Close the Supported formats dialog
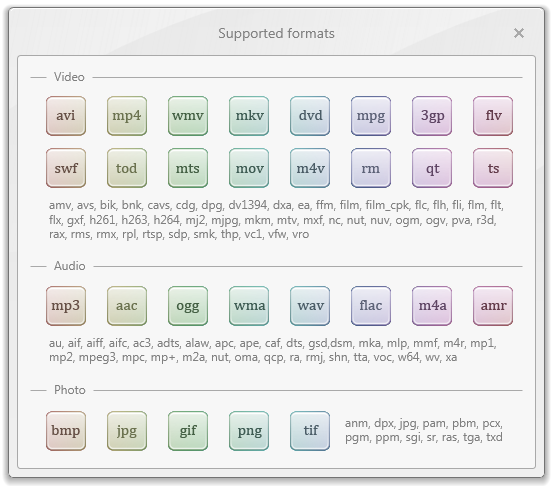This screenshot has width=553, height=486. tap(519, 33)
